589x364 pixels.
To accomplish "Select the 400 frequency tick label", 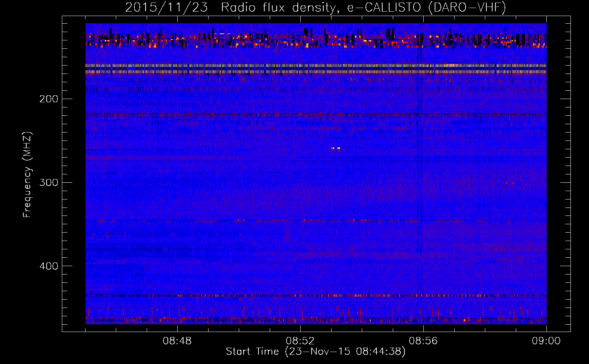I will coord(49,266).
